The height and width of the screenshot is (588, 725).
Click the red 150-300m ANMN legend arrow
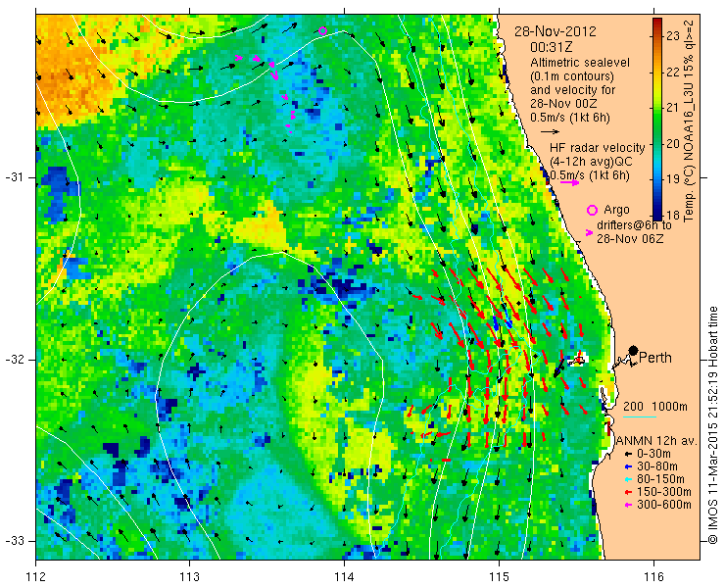628,492
